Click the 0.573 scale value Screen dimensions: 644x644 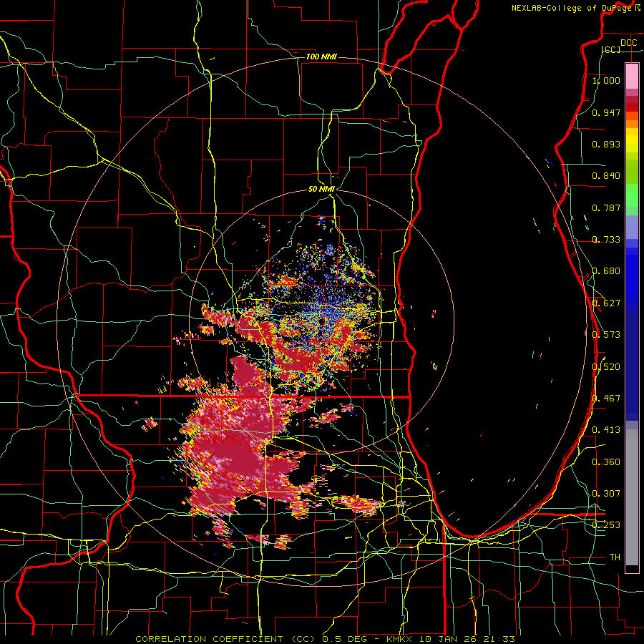[606, 335]
